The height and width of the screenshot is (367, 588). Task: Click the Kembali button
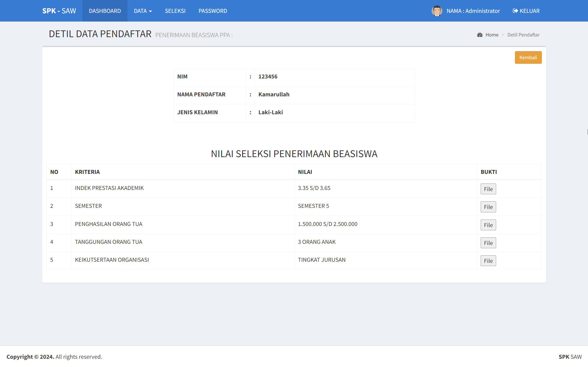tap(528, 57)
